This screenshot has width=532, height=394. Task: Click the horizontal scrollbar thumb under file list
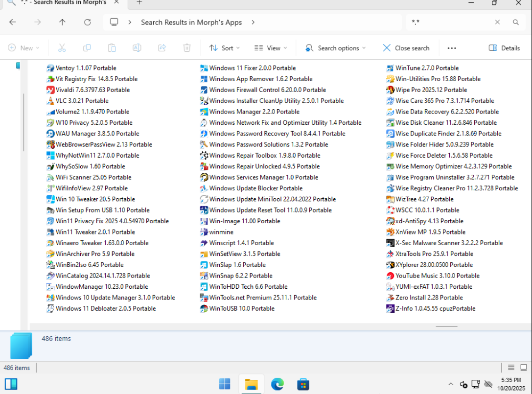(446, 326)
